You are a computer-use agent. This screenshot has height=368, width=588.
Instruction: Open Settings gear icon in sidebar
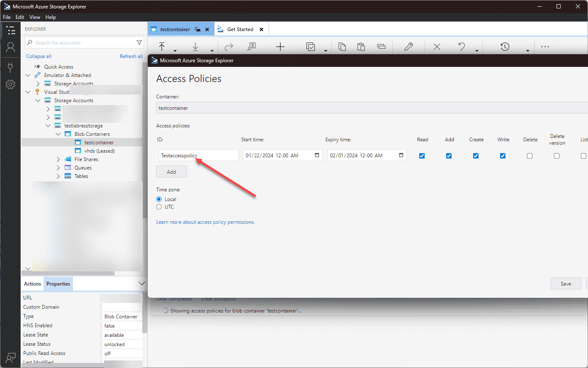[11, 85]
